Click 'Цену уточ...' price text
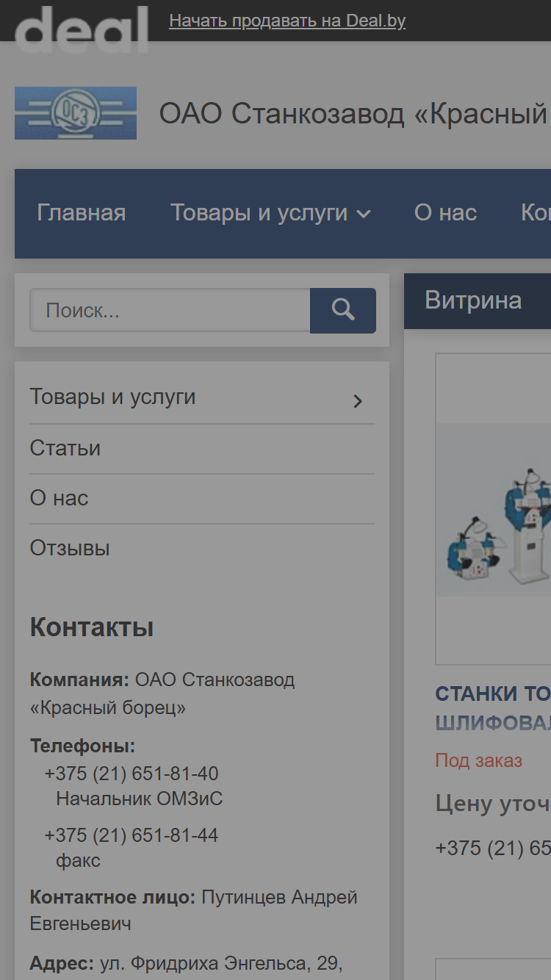Viewport: 551px width, 980px height. pyautogui.click(x=493, y=804)
